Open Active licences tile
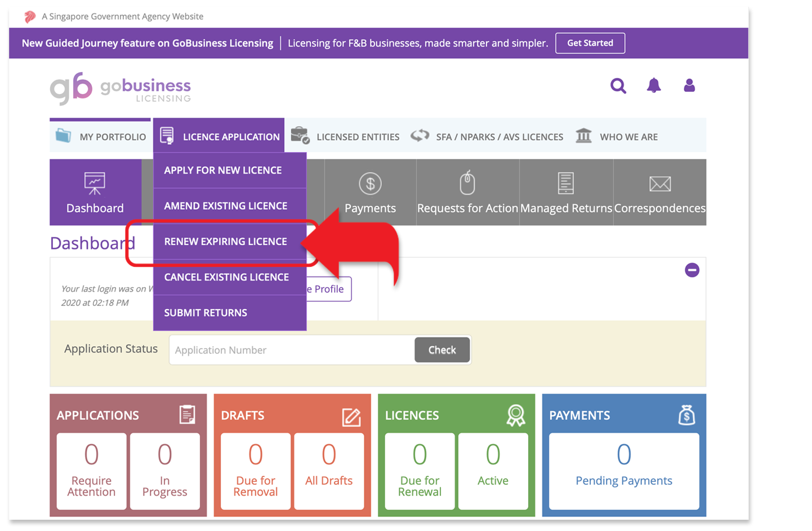 (493, 471)
